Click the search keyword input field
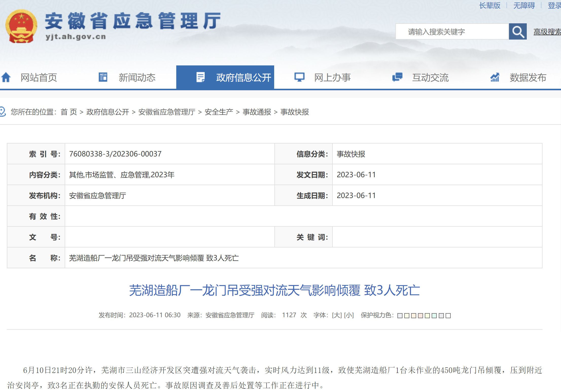Screen dimensions: 561x392 (x=452, y=32)
